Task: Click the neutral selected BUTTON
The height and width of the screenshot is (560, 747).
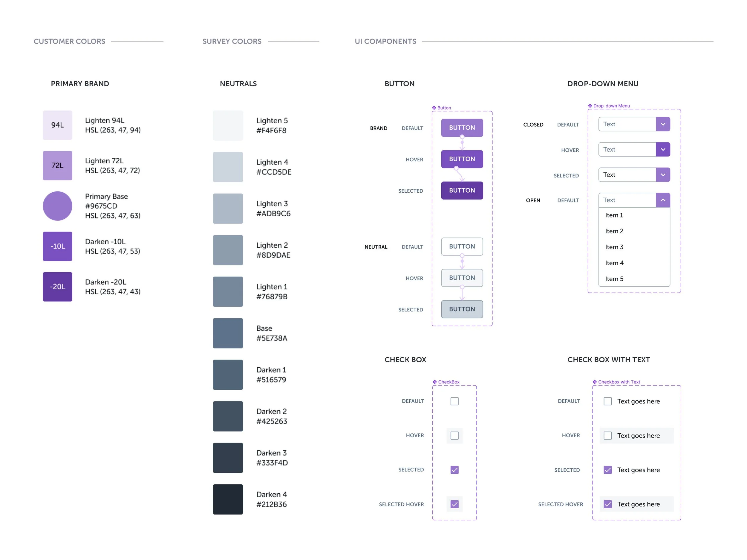Action: tap(462, 309)
